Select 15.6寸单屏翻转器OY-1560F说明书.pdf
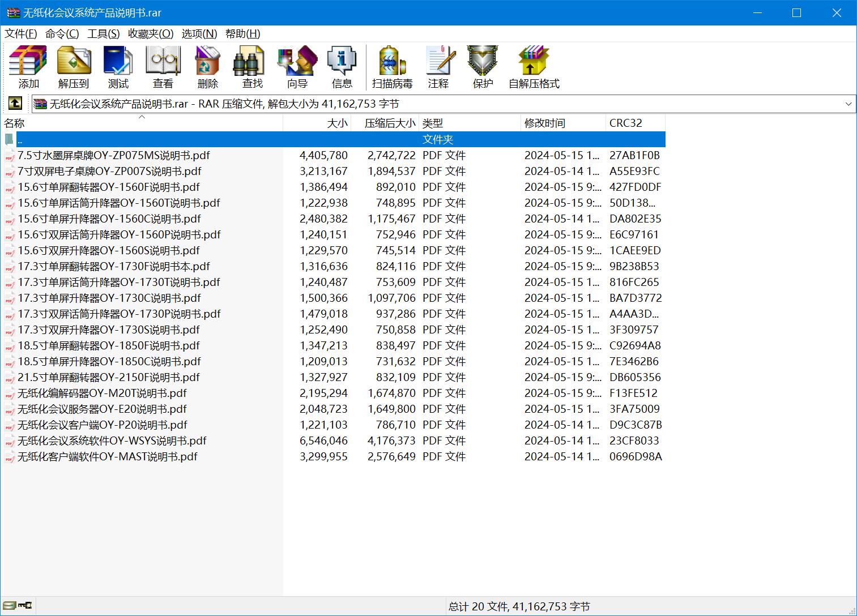Viewport: 857px width, 616px height. (x=333, y=187)
